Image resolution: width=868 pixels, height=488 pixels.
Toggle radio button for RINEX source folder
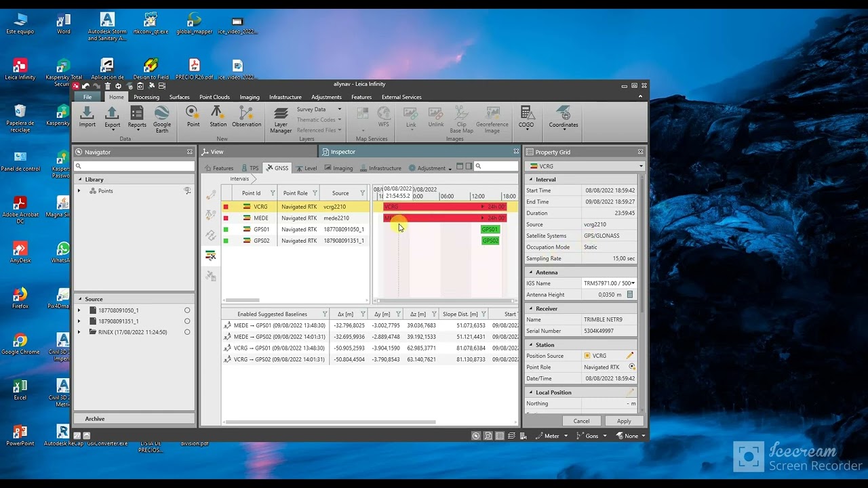click(x=187, y=332)
